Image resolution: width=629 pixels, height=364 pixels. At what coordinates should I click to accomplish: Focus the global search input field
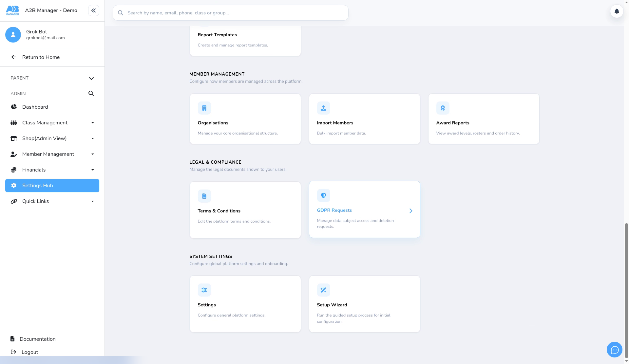pos(230,13)
